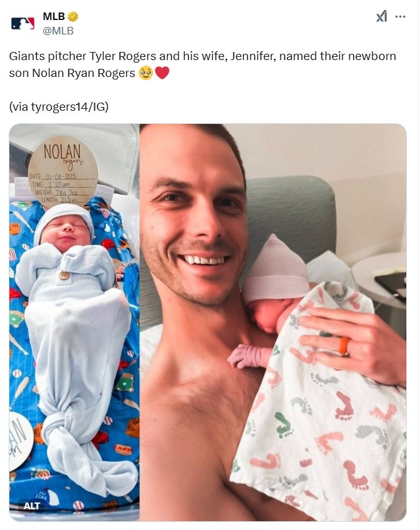The width and height of the screenshot is (420, 530).
Task: Click the "(via tyrogers14/IG)" credit text
Action: pos(59,107)
